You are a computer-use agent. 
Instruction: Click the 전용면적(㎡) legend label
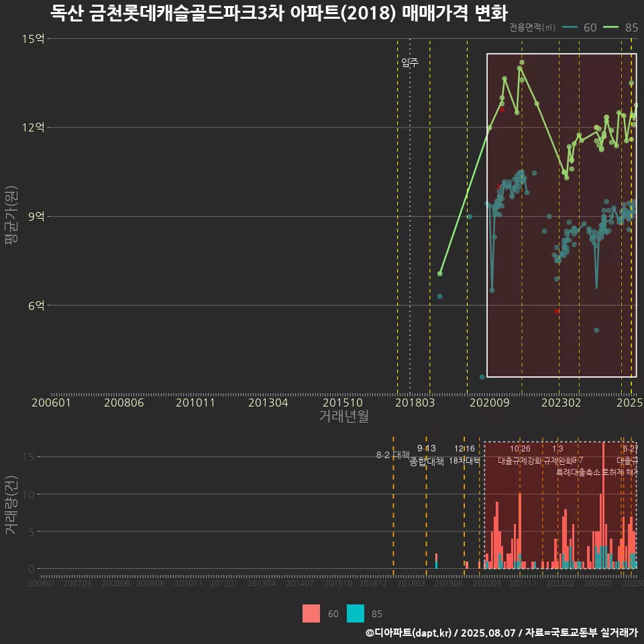[x=532, y=28]
